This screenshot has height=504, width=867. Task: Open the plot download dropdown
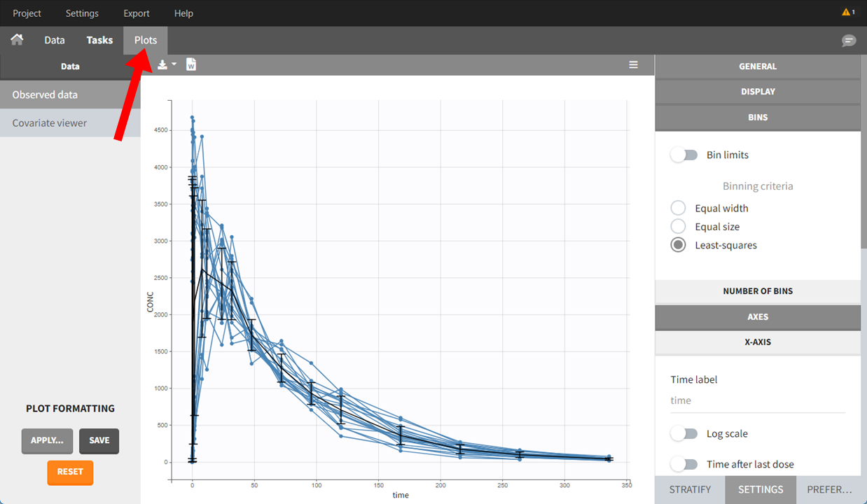click(x=167, y=65)
